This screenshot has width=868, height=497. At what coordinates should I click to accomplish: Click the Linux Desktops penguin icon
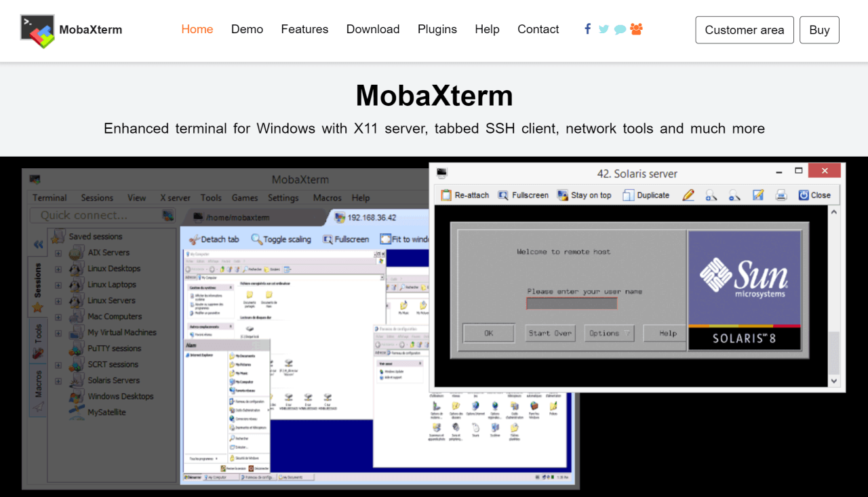click(77, 269)
